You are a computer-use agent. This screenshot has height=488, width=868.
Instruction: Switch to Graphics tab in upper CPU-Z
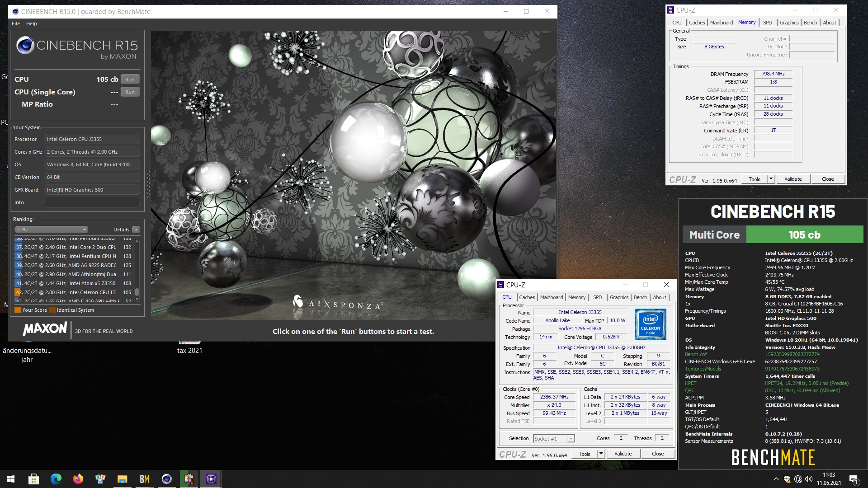(789, 23)
